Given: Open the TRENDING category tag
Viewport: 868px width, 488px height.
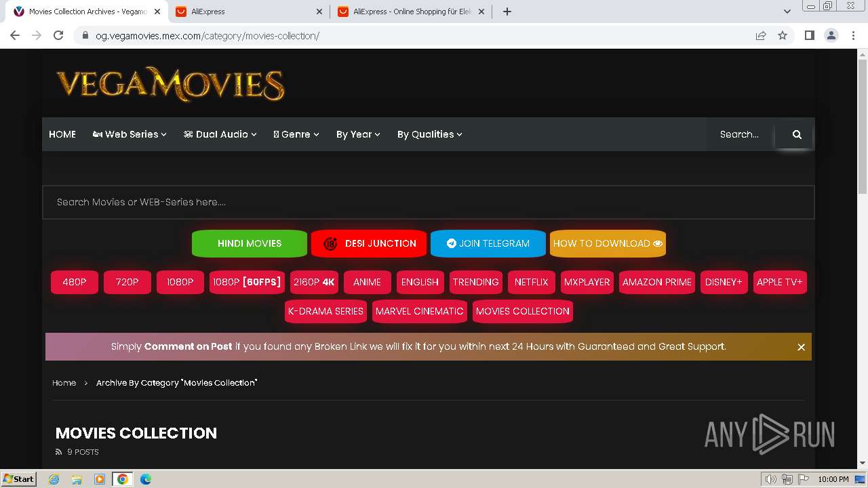Looking at the screenshot, I should (475, 282).
